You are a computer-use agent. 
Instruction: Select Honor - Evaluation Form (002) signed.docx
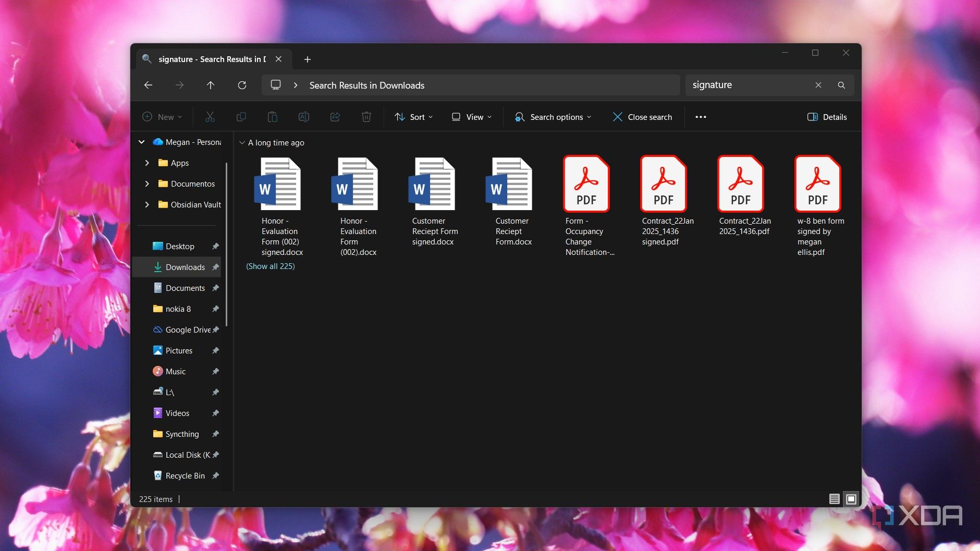pos(280,206)
